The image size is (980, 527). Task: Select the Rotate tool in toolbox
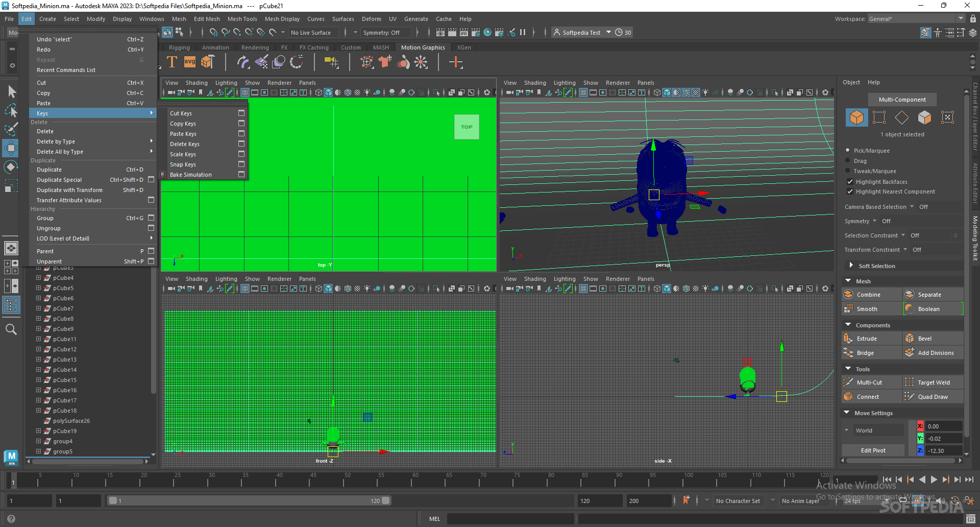pos(11,167)
